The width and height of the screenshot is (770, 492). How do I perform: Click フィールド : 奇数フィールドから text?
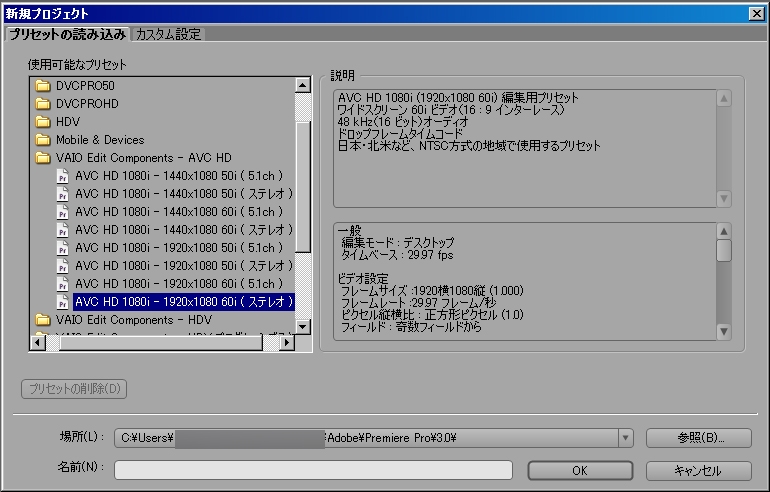tap(411, 327)
